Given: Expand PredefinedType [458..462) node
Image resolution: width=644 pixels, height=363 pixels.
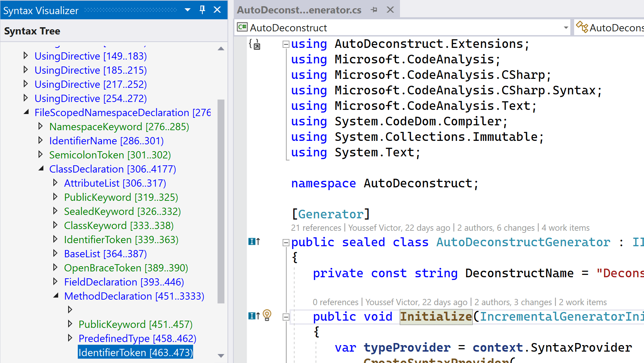Looking at the screenshot, I should coord(70,338).
